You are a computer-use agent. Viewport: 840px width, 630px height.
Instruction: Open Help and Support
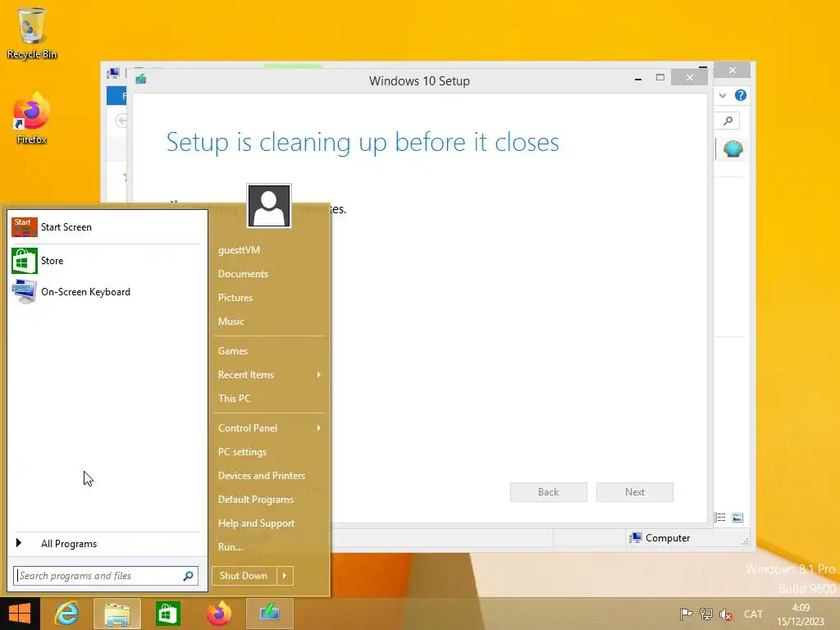(256, 523)
